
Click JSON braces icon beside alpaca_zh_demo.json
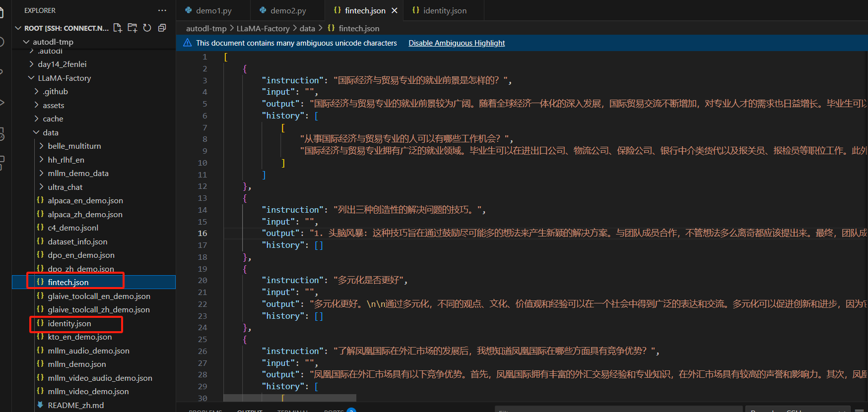[x=40, y=214]
